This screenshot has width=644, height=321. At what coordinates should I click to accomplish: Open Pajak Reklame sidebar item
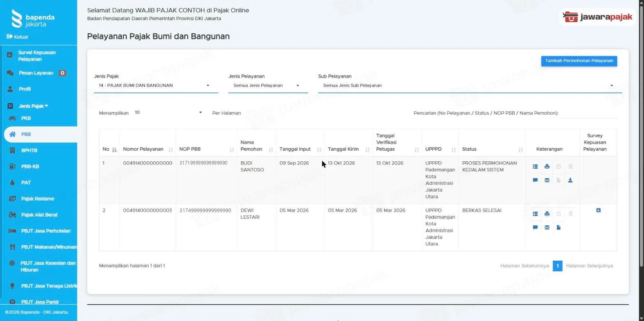coord(37,199)
